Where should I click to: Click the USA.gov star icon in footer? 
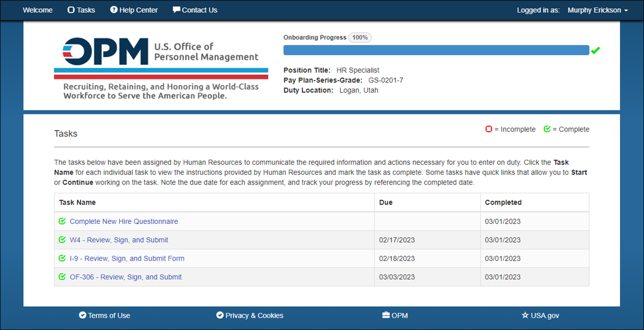pos(525,315)
